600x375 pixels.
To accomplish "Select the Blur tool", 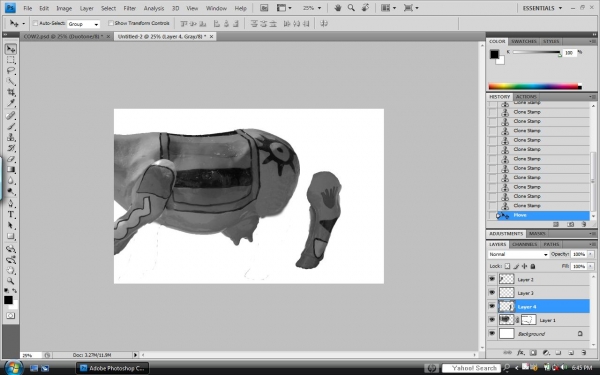I will tap(11, 180).
